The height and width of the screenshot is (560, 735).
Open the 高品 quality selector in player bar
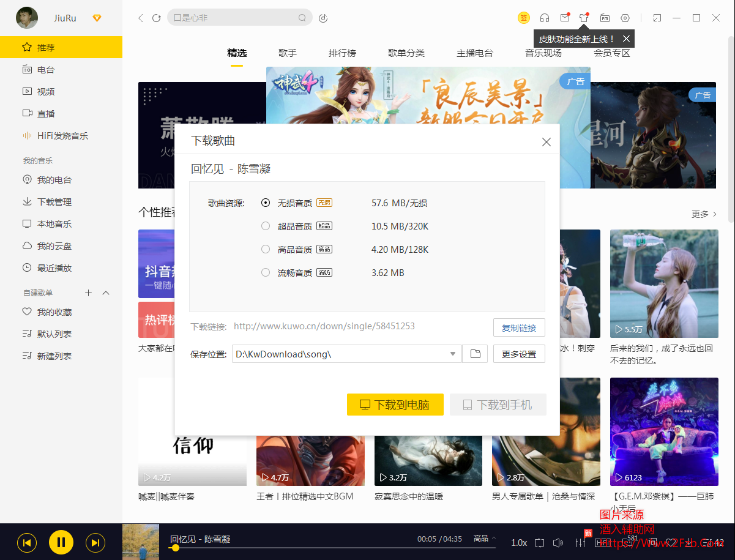[485, 539]
